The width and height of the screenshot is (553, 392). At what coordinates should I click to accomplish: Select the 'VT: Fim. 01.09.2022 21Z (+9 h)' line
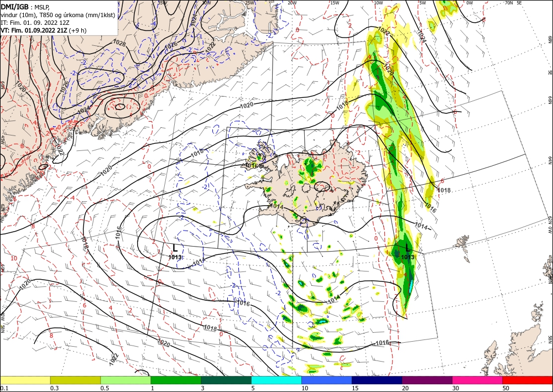[x=43, y=30]
